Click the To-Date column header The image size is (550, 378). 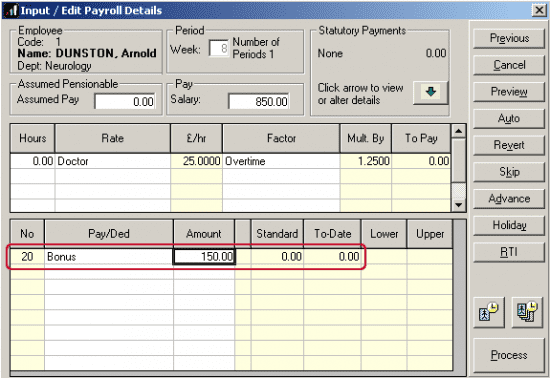[x=332, y=234]
